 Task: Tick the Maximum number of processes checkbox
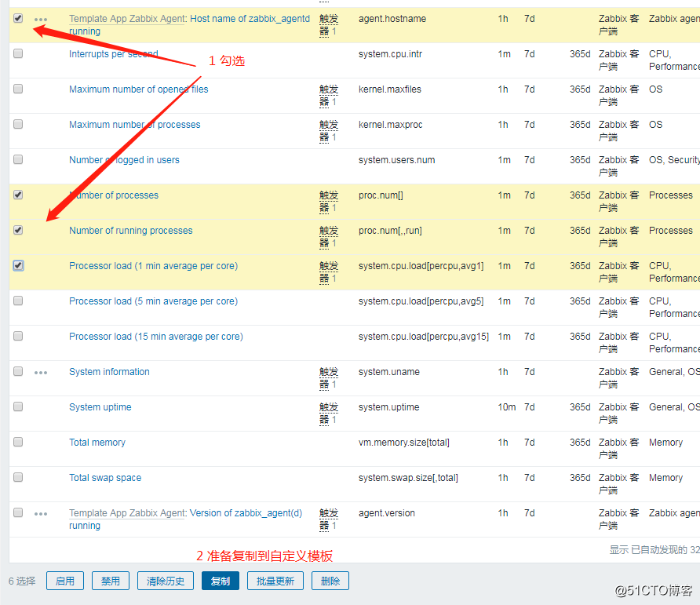click(x=18, y=124)
